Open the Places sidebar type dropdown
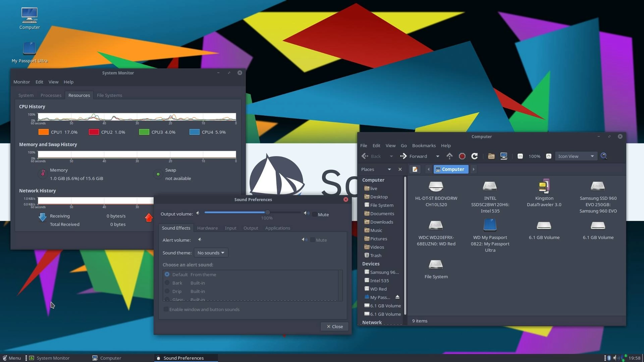This screenshot has width=644, height=362. [x=376, y=169]
